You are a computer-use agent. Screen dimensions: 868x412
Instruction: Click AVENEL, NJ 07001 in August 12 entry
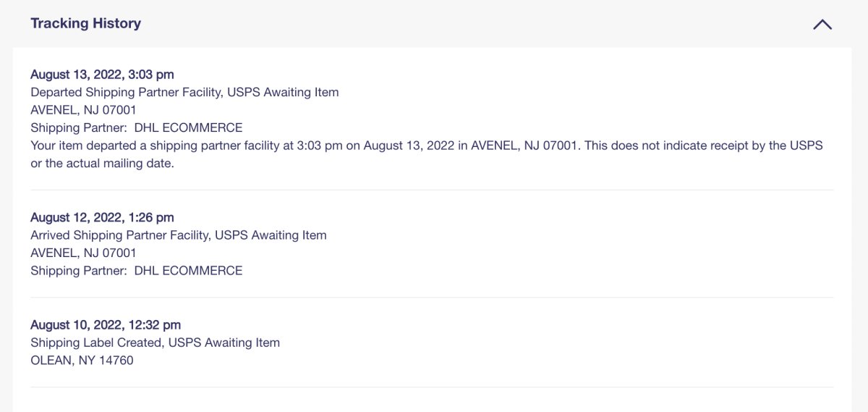[x=83, y=253]
